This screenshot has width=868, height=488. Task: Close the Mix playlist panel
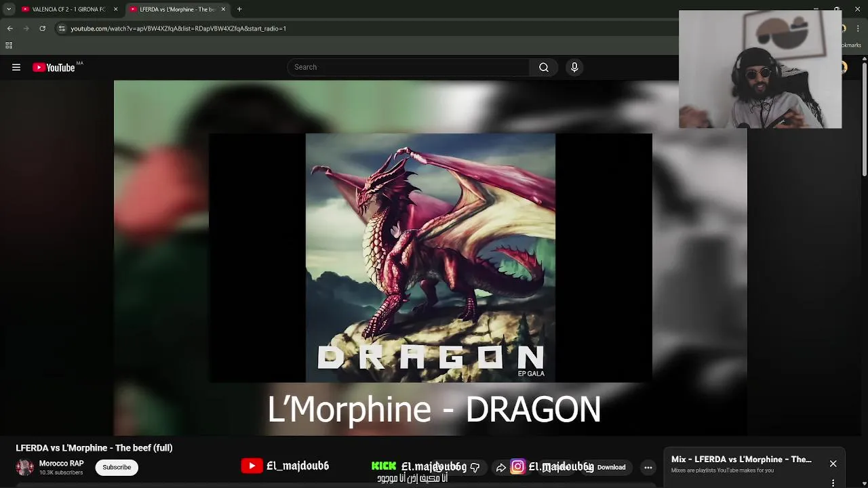(833, 464)
